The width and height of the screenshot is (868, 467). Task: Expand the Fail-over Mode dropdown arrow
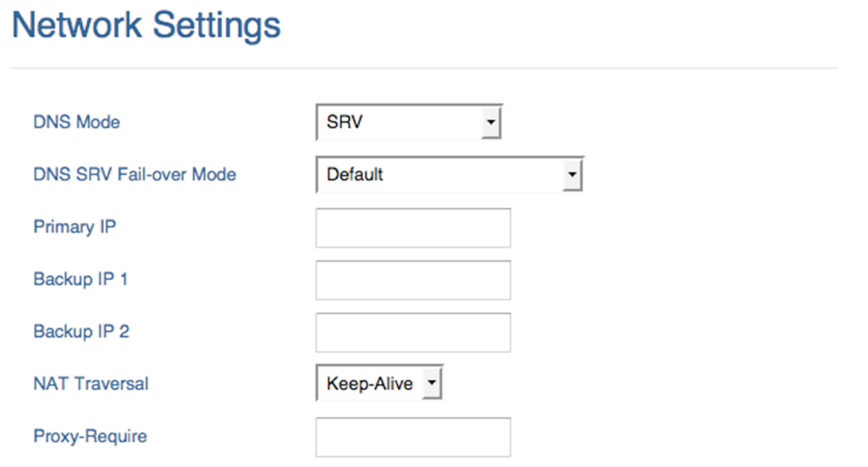click(572, 175)
